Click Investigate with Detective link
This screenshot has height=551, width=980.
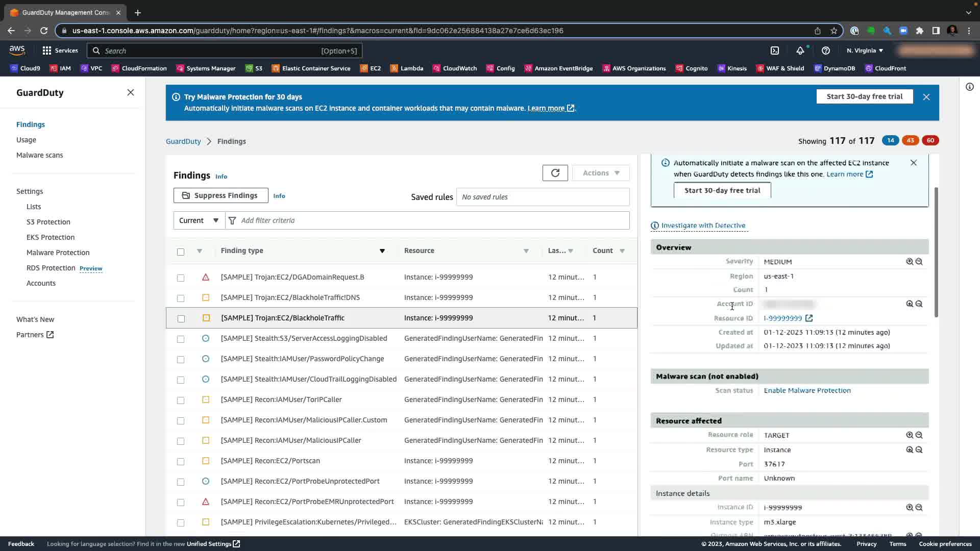click(703, 226)
